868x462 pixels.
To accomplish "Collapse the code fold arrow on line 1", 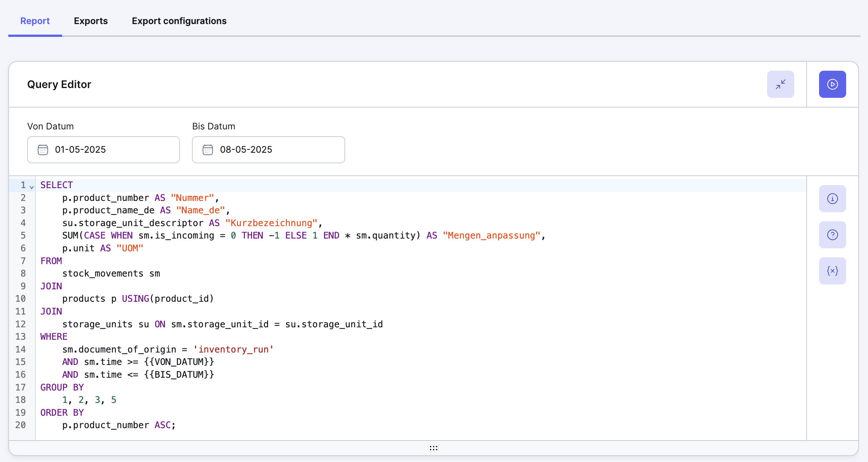I will pos(32,187).
